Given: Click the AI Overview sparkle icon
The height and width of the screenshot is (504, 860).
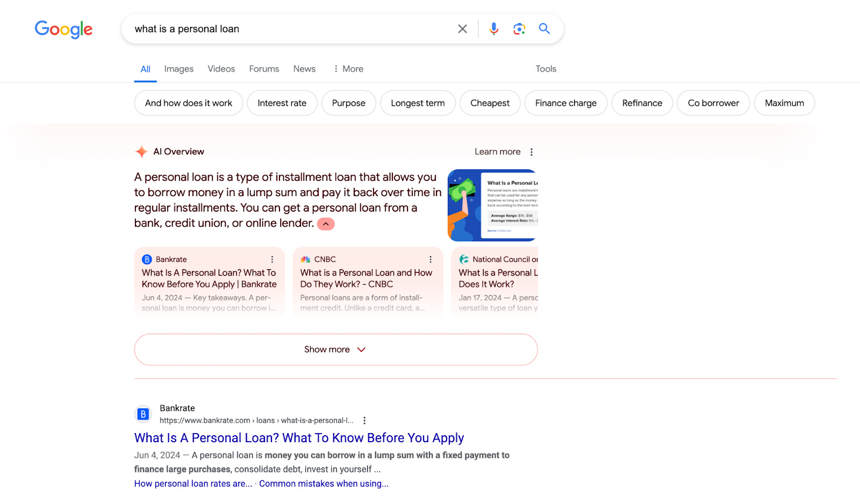Looking at the screenshot, I should (x=141, y=152).
